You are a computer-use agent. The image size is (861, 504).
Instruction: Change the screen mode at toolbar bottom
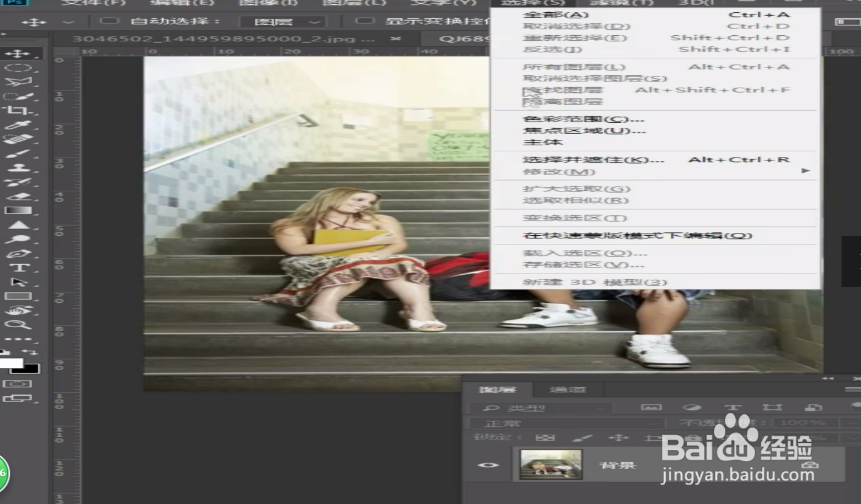point(17,399)
